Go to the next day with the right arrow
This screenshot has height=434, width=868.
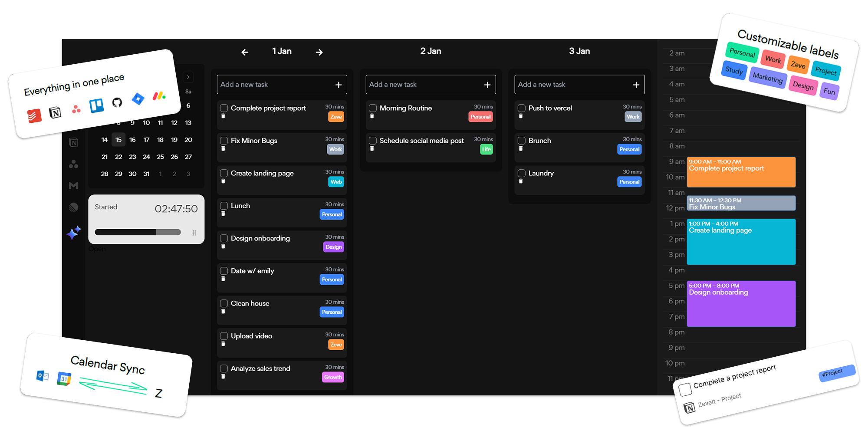[319, 52]
